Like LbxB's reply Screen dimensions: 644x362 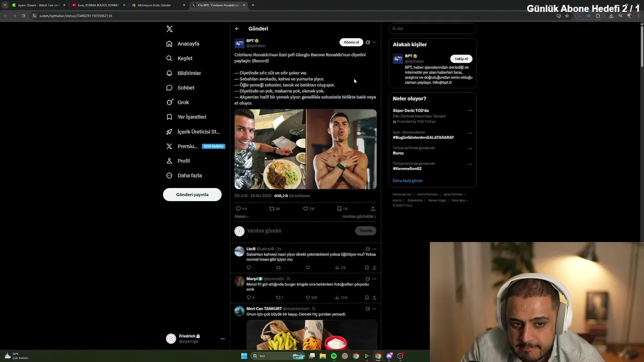(x=308, y=267)
